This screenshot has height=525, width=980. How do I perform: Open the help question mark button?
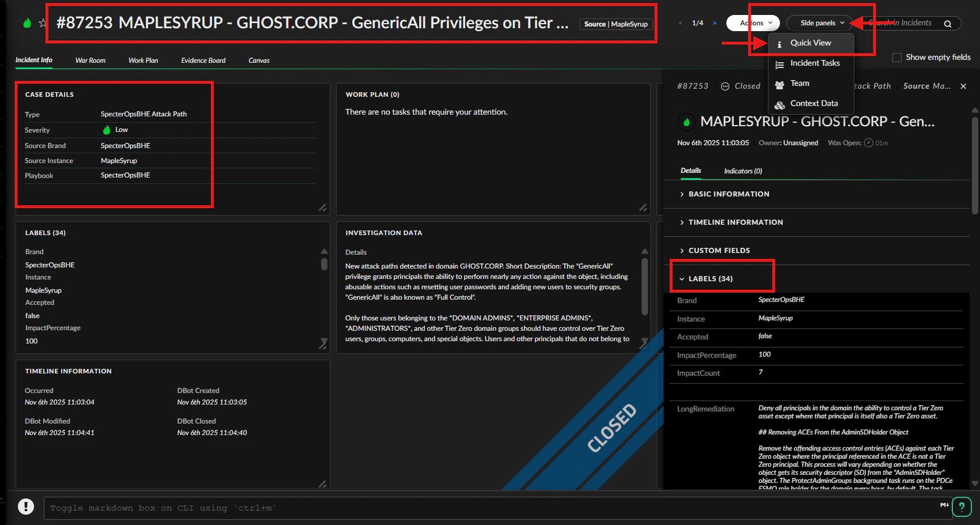point(962,507)
